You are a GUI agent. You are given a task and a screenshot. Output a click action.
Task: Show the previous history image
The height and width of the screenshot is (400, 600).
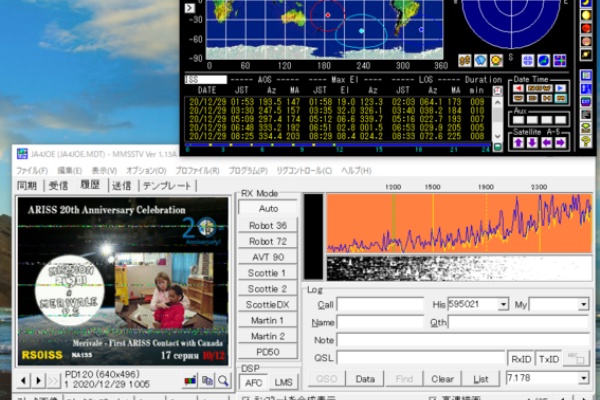[23, 380]
